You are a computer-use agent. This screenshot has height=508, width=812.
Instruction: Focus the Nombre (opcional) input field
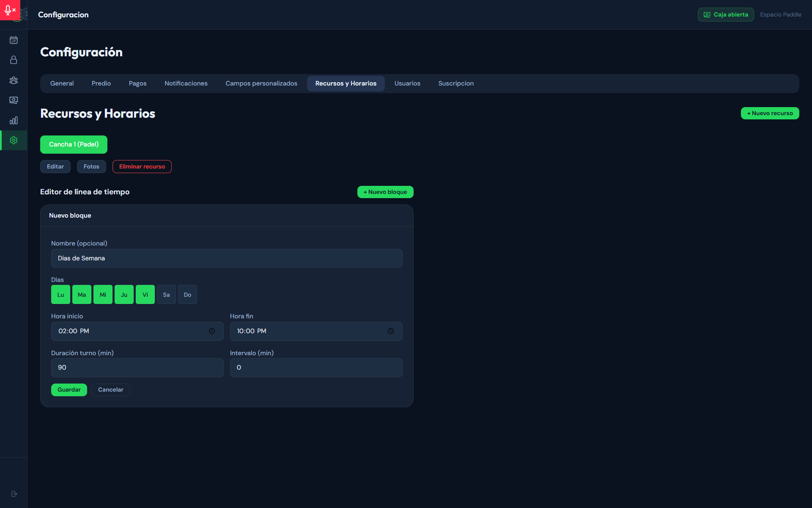pos(227,258)
